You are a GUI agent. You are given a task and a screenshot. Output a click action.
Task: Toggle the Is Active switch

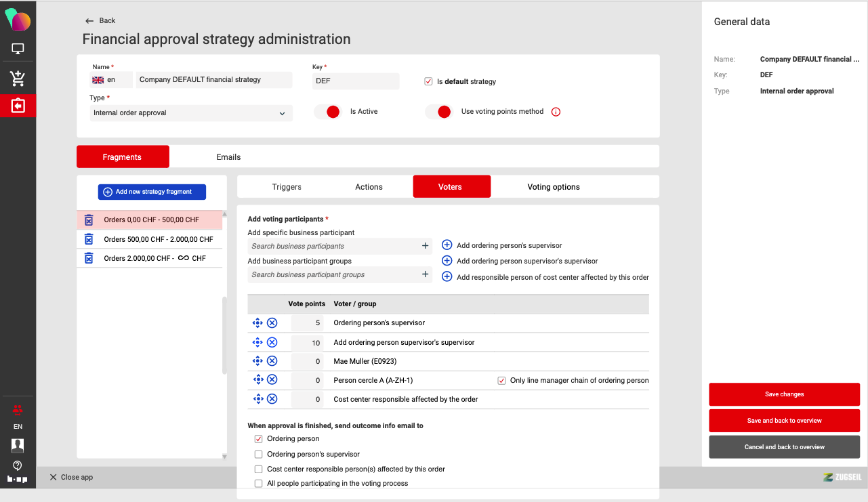coord(327,112)
